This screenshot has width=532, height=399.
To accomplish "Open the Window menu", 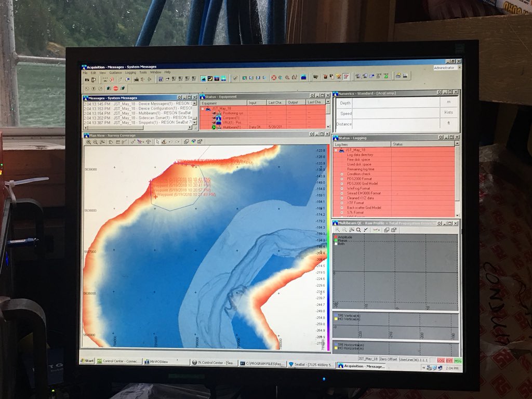I will pos(155,72).
